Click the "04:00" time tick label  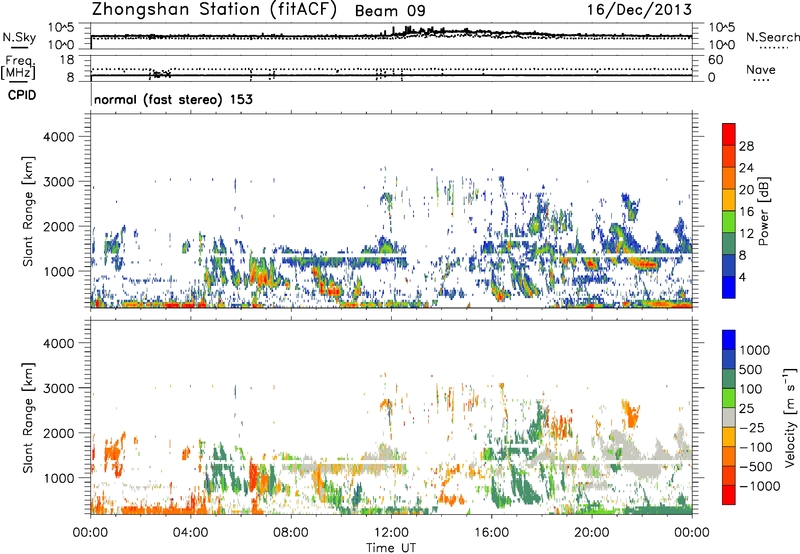(x=190, y=533)
